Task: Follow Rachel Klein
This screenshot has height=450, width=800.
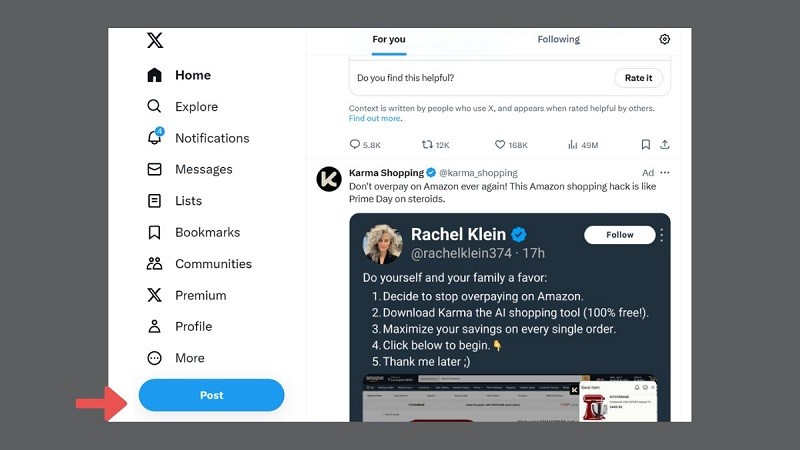Action: (619, 235)
